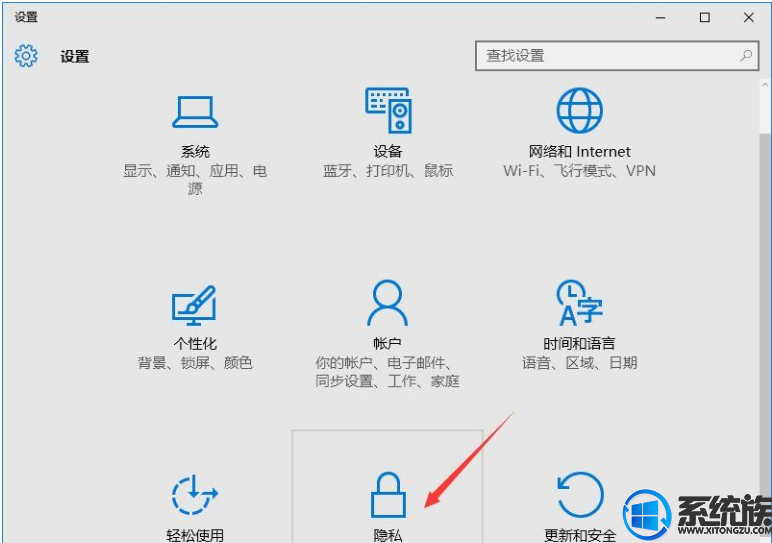
Task: Open the System laptop icon
Action: tap(195, 112)
